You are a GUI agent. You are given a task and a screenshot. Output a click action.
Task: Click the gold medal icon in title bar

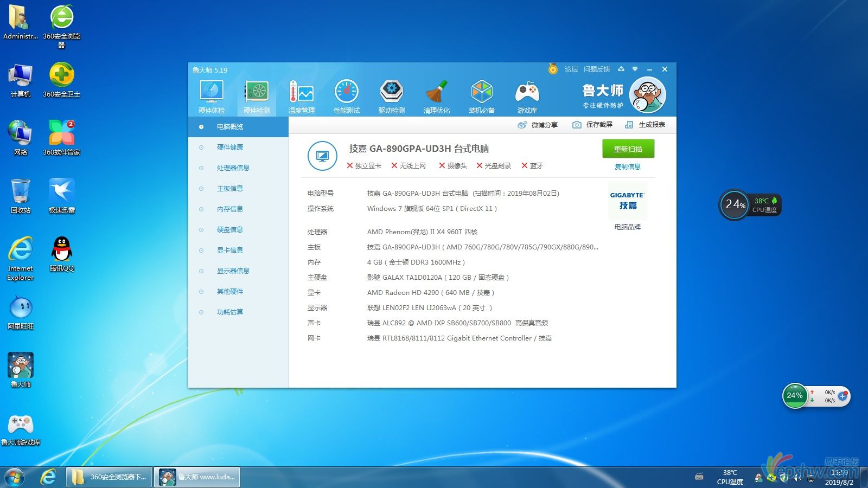click(553, 69)
